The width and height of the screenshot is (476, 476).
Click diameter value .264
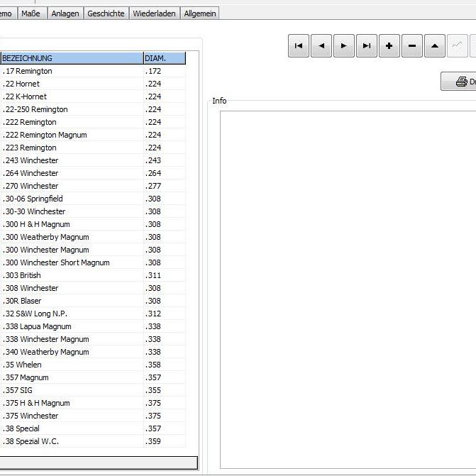(153, 173)
